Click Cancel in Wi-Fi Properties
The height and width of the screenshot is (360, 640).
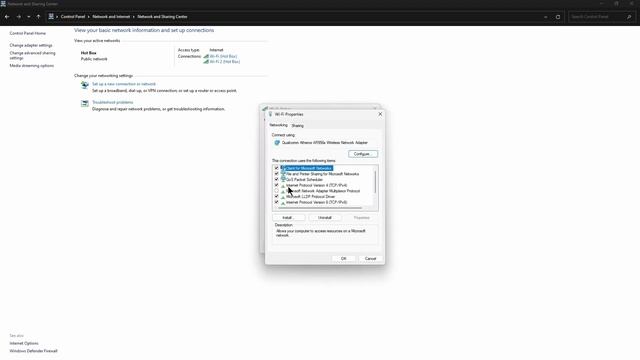point(370,259)
